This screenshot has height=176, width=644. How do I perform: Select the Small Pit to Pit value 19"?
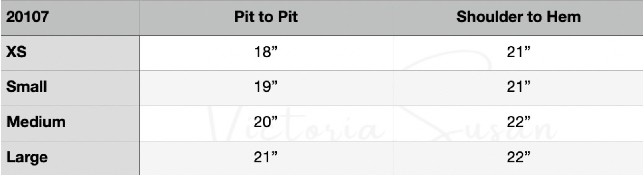pos(266,87)
